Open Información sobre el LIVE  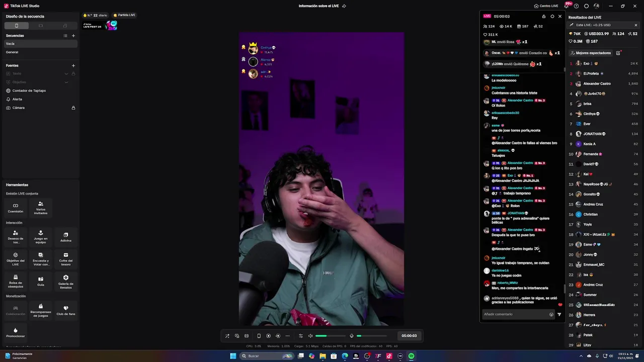click(x=322, y=6)
